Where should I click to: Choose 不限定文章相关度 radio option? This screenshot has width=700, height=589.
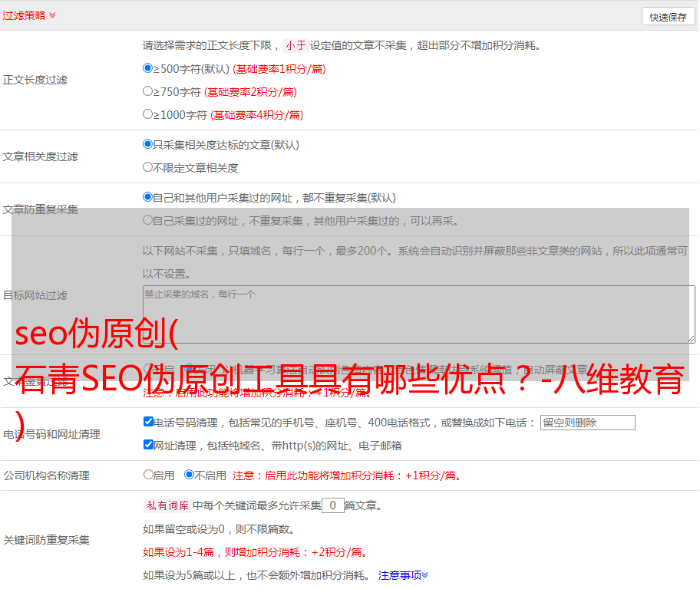(x=147, y=167)
